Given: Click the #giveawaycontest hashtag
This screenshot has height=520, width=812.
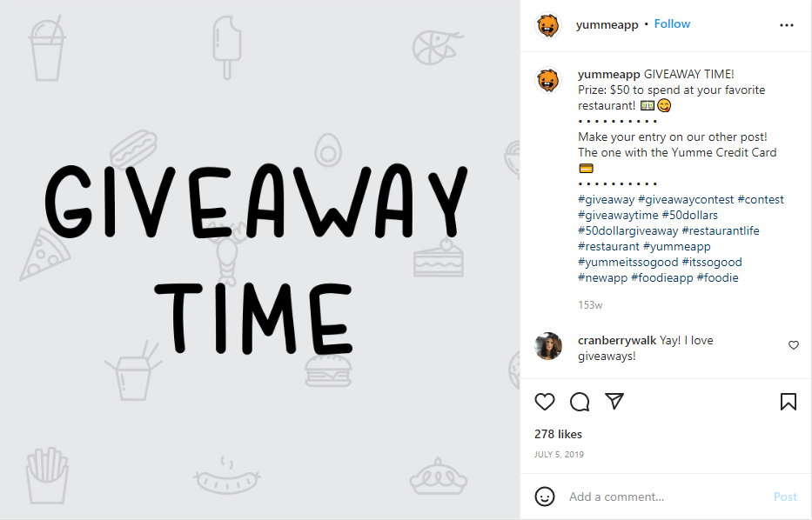Looking at the screenshot, I should tap(686, 199).
